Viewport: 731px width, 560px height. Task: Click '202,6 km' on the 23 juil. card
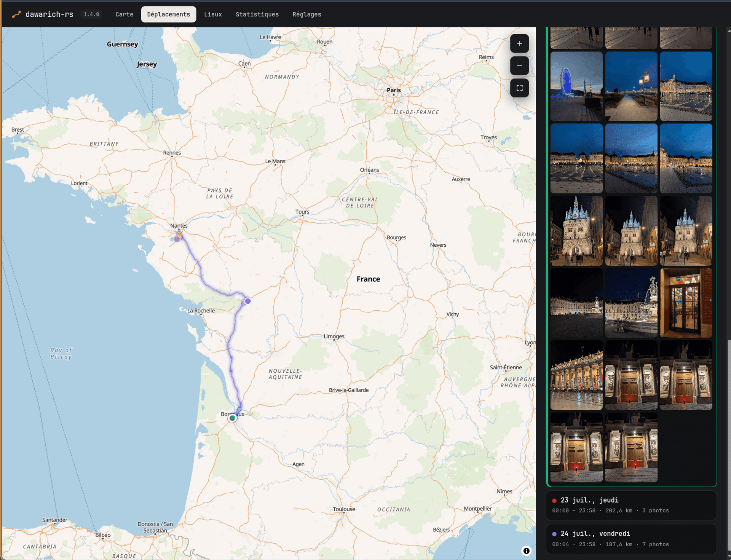[x=619, y=511]
